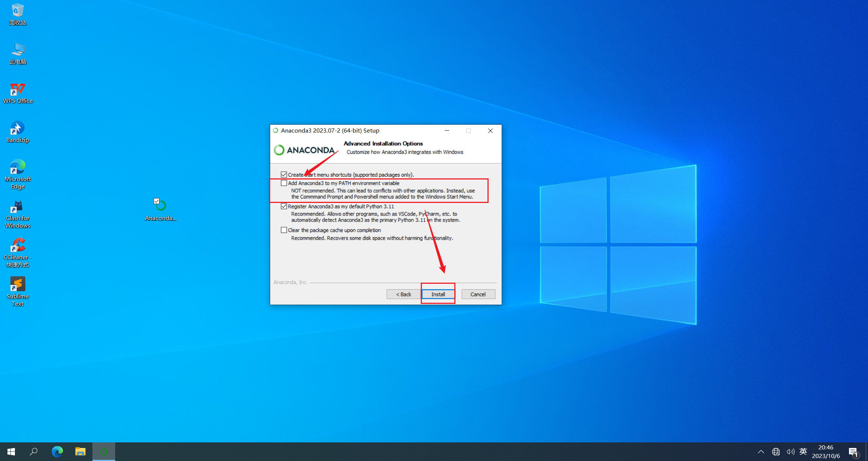The height and width of the screenshot is (461, 868).
Task: Click the taskbar search magnifier icon
Action: click(x=34, y=452)
